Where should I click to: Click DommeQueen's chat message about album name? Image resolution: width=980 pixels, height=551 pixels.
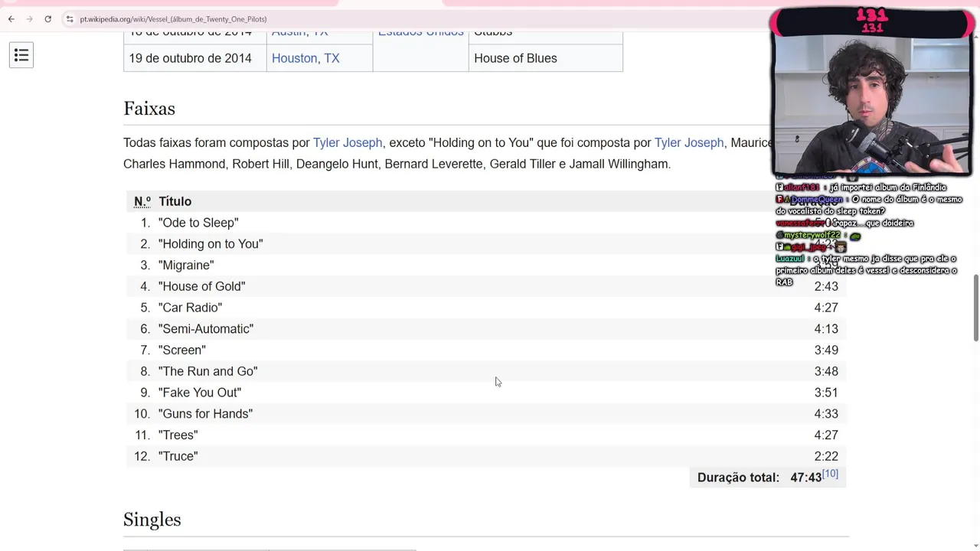tap(869, 205)
